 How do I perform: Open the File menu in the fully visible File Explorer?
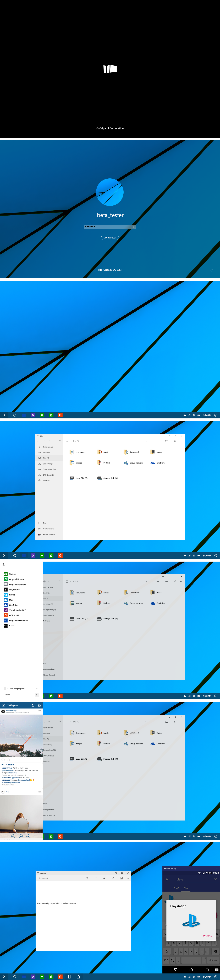point(41,436)
